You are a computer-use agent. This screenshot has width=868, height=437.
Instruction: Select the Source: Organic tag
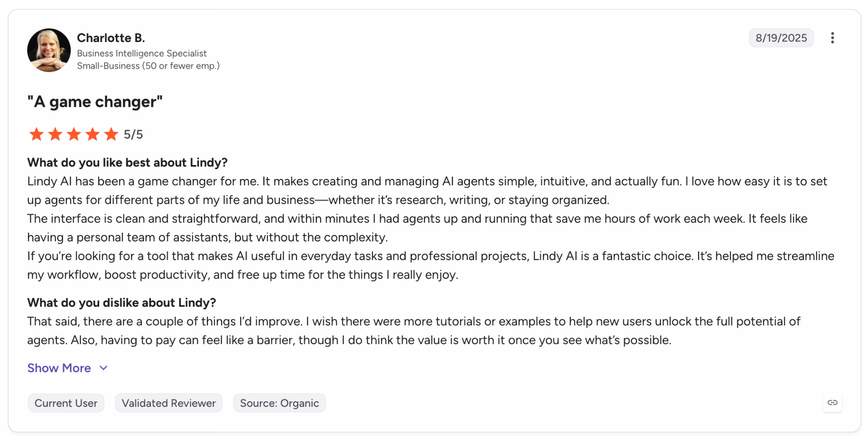(279, 403)
